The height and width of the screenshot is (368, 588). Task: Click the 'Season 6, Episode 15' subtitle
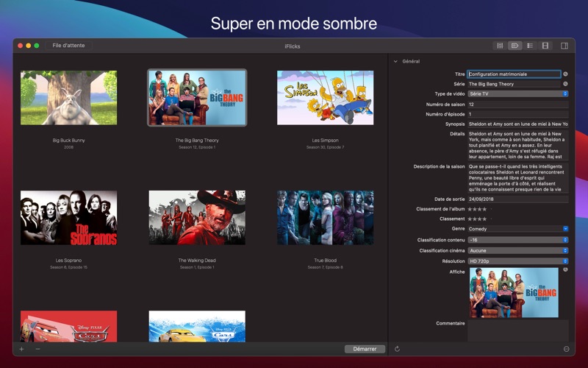point(68,267)
